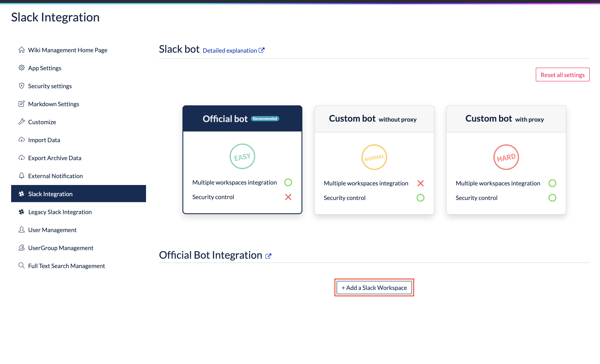Viewport: 600px width, 364px height.
Task: Click the Recommended badge on Official bot
Action: click(265, 119)
